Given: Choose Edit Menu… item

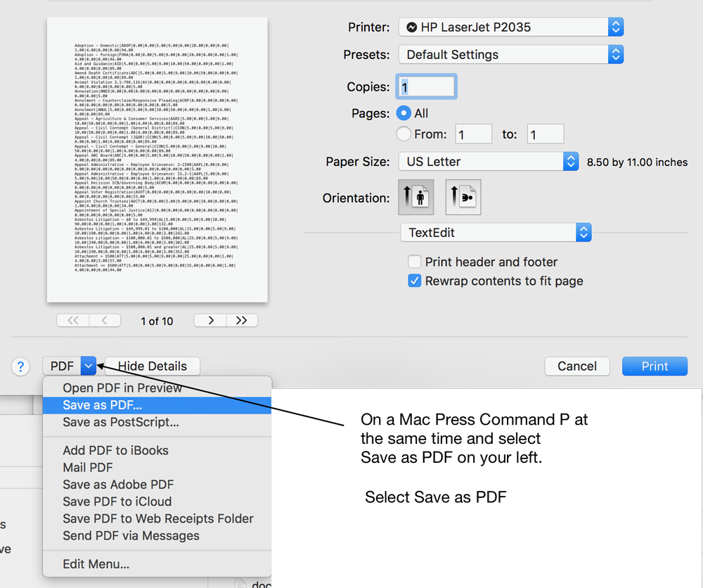Looking at the screenshot, I should [157, 564].
